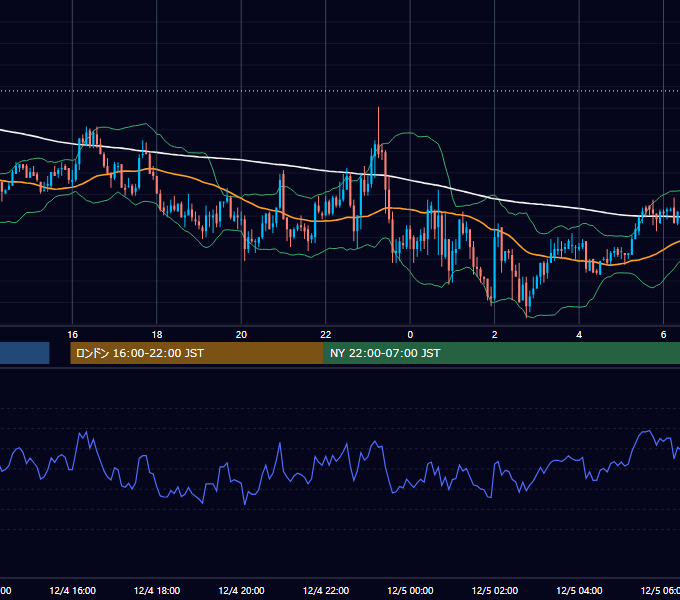Click the hour label 0 on price chart axis
Image resolution: width=680 pixels, height=600 pixels.
click(410, 335)
